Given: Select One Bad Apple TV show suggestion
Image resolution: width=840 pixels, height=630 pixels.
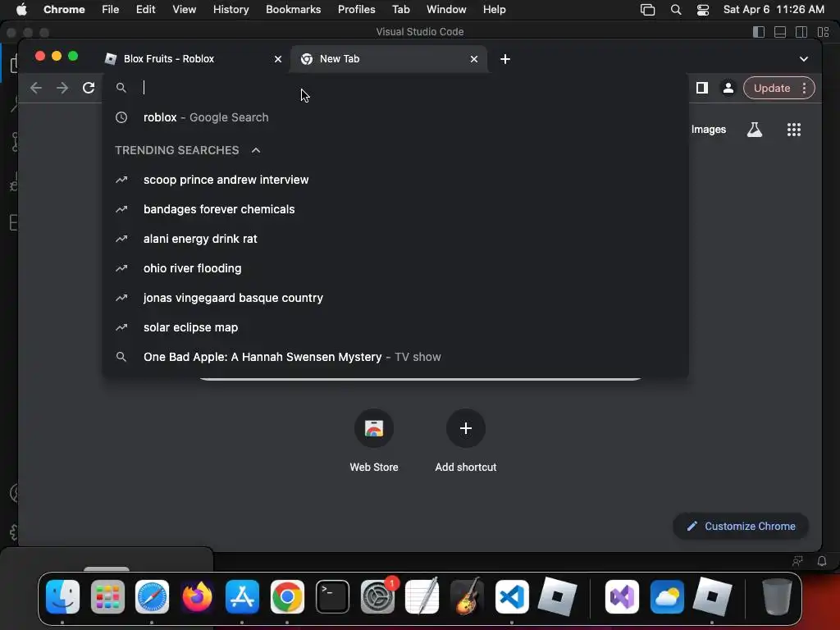Looking at the screenshot, I should [395, 357].
